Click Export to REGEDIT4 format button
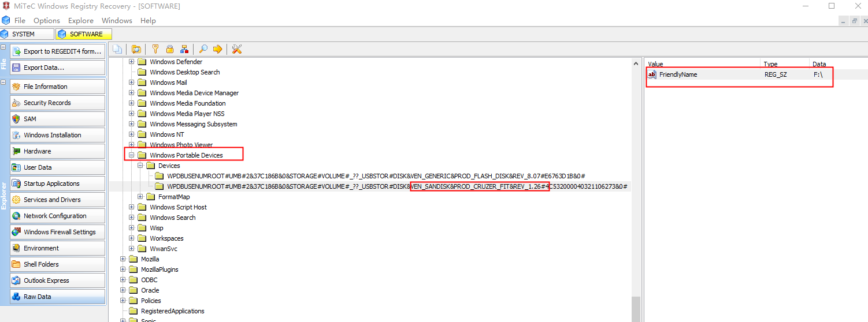 click(57, 51)
